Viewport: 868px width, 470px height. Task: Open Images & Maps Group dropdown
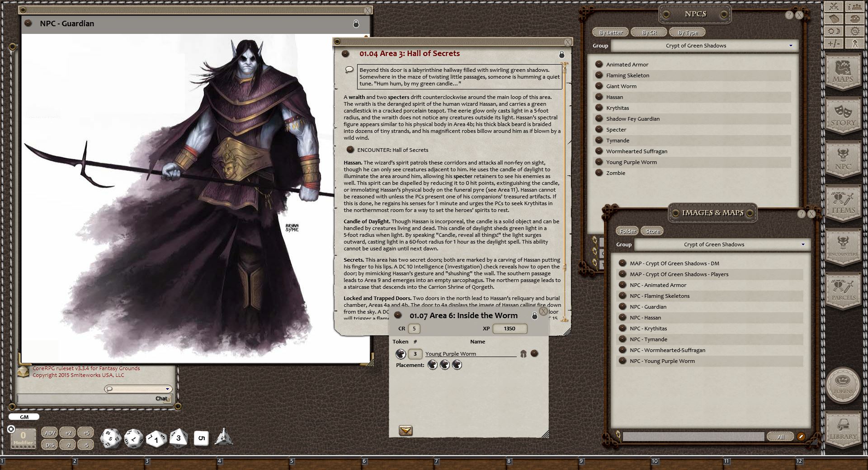(722, 244)
